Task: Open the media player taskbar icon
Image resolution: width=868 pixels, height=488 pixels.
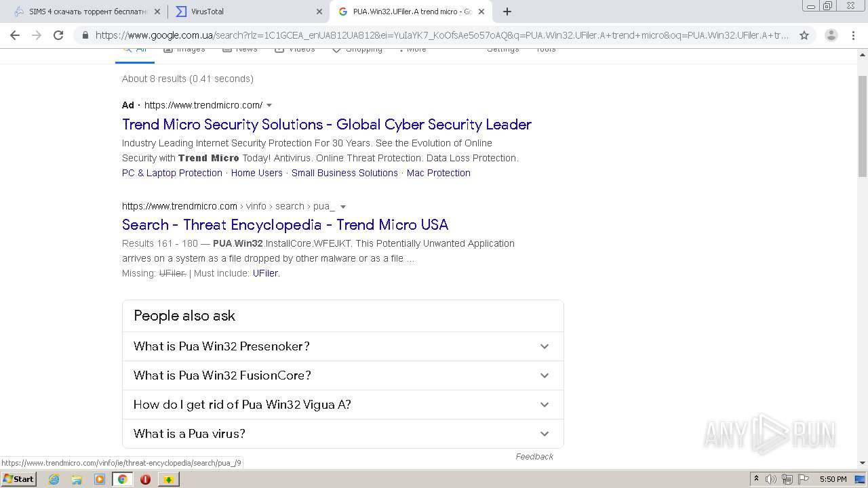Action: (x=100, y=479)
